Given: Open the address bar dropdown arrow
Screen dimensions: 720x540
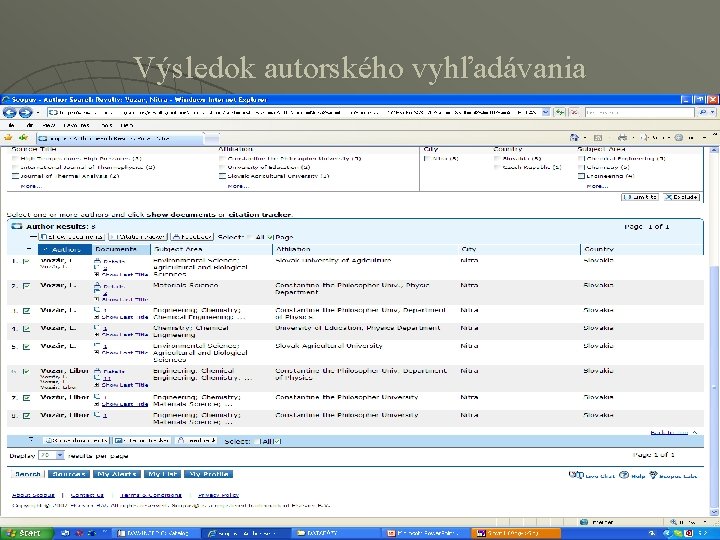Looking at the screenshot, I should [546, 112].
